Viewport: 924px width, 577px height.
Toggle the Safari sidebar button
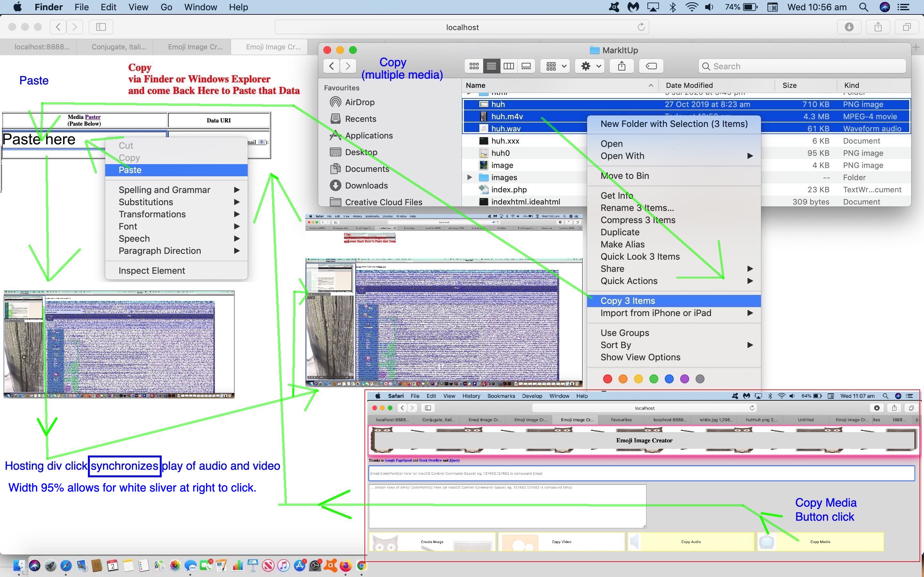click(101, 27)
